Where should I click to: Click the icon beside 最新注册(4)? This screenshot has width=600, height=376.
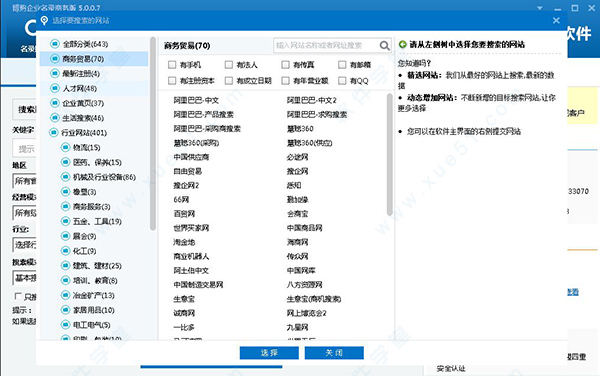coord(55,73)
